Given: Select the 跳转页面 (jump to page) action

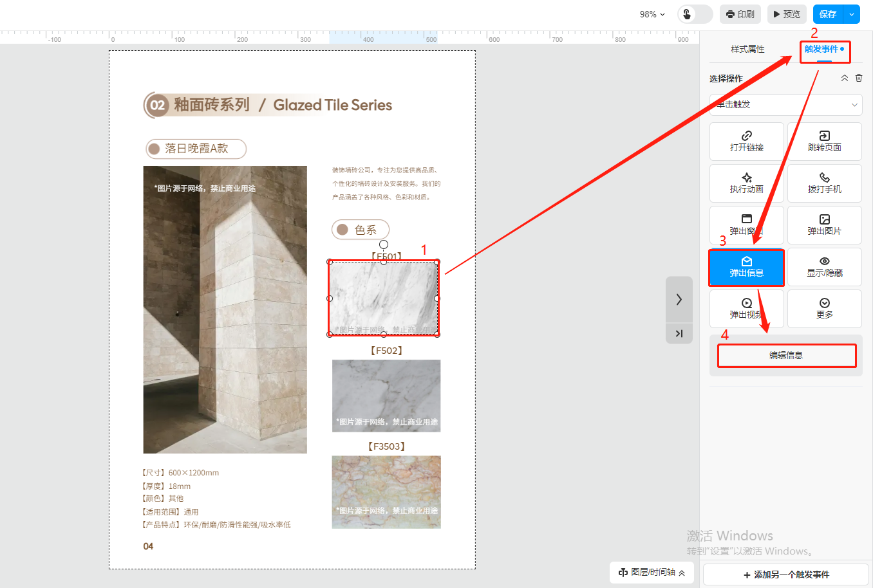Looking at the screenshot, I should point(824,141).
